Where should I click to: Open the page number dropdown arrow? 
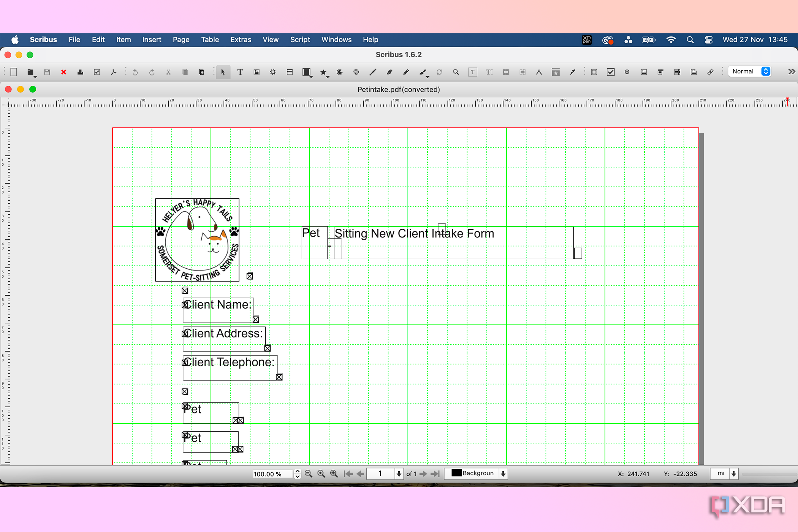tap(399, 474)
